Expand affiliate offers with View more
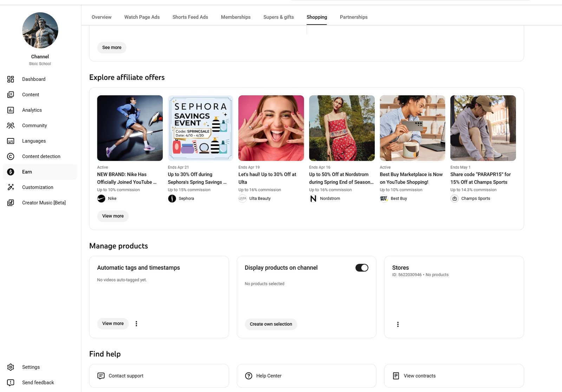This screenshot has width=562, height=392. (113, 216)
